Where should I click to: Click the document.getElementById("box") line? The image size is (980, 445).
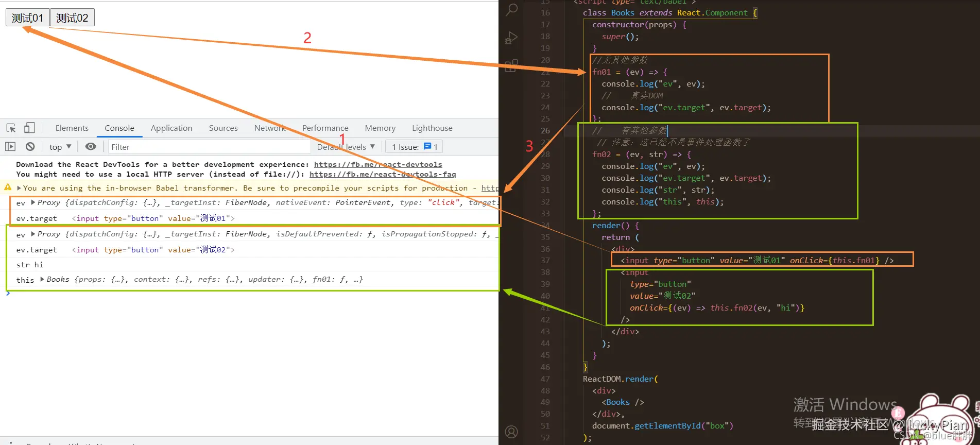663,426
